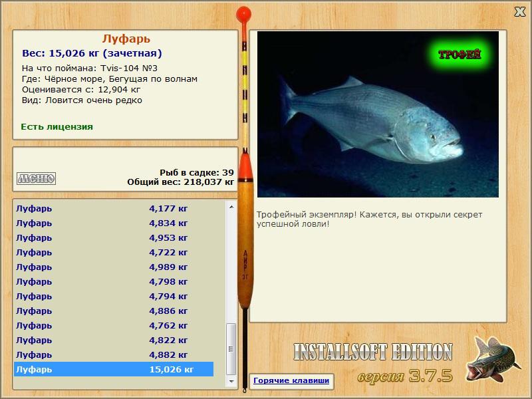532x399 pixels.
Task: Open the Горячие клавиши link
Action: point(291,380)
